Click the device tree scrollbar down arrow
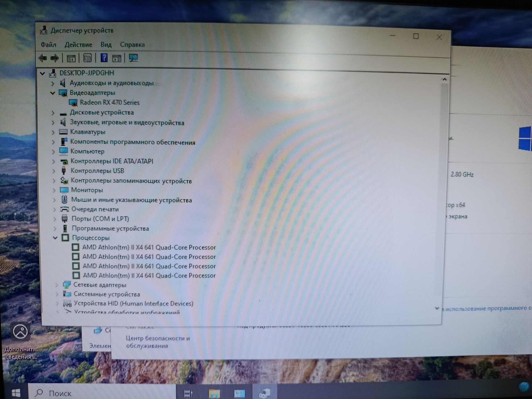This screenshot has height=399, width=532. 437,308
